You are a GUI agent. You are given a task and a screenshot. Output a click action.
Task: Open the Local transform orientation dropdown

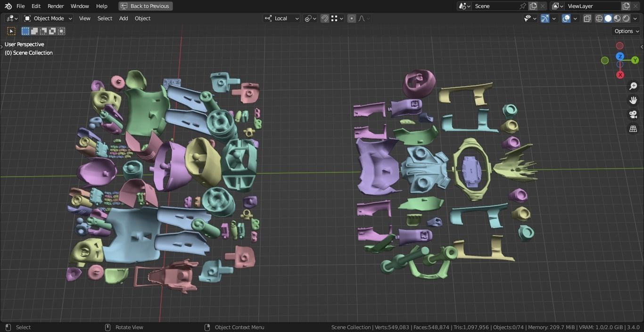pos(282,18)
